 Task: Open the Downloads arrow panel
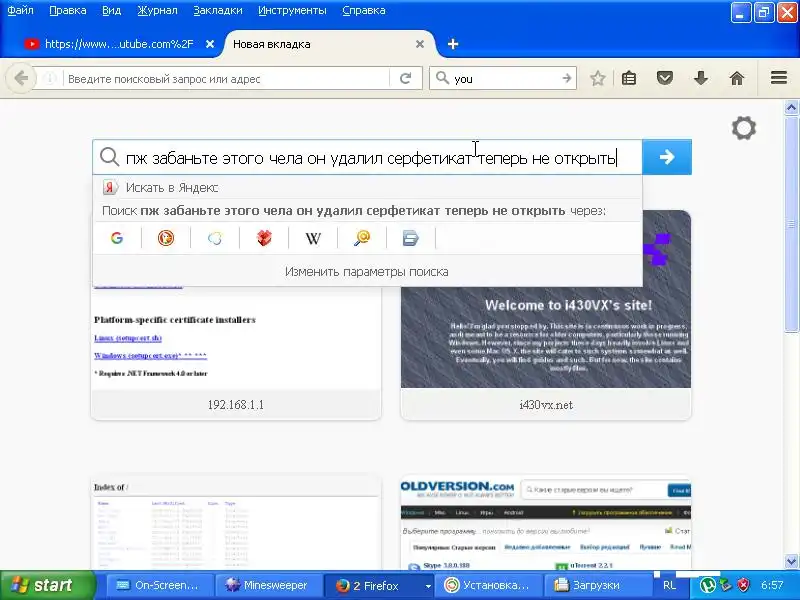tap(701, 79)
